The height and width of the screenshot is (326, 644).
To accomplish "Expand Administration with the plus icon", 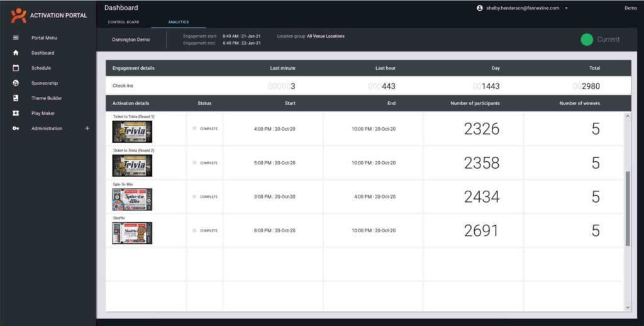I will [87, 128].
